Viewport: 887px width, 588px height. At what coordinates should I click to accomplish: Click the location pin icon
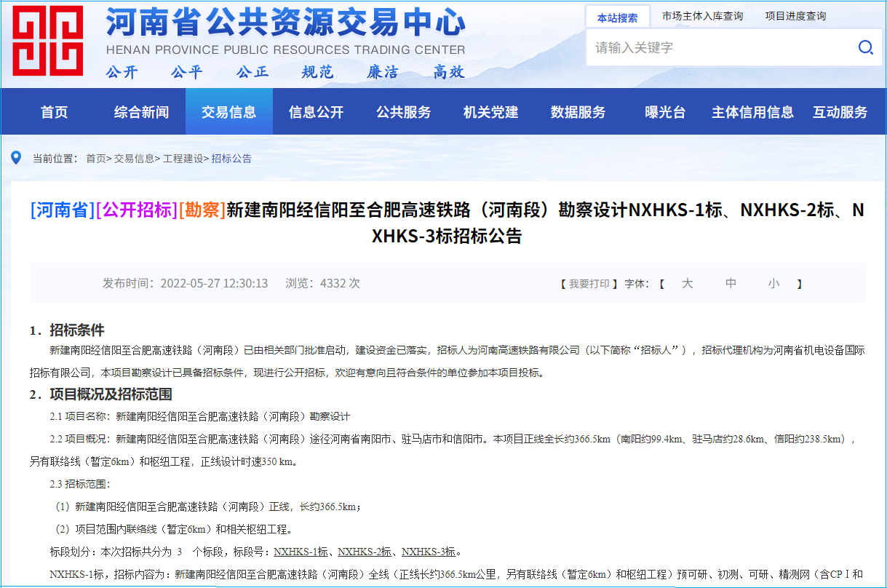(x=15, y=158)
